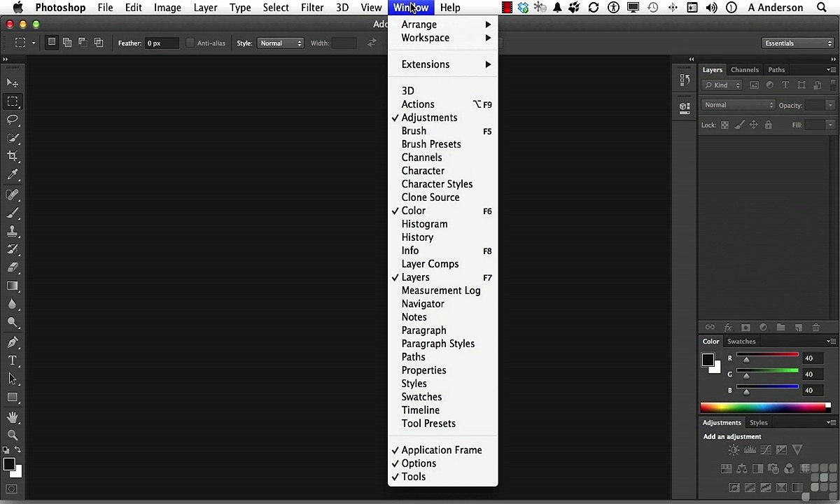The width and height of the screenshot is (840, 504).
Task: Open the Style dropdown in options bar
Action: [x=281, y=43]
